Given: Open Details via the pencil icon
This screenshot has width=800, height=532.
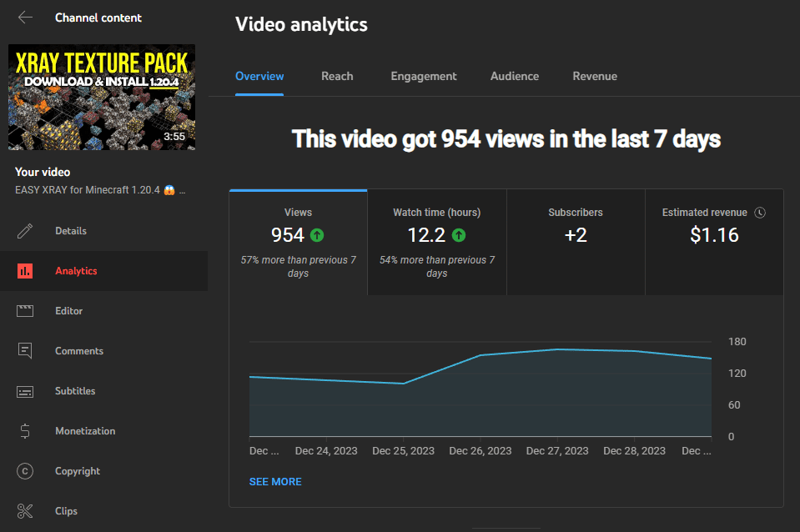Looking at the screenshot, I should tap(25, 231).
